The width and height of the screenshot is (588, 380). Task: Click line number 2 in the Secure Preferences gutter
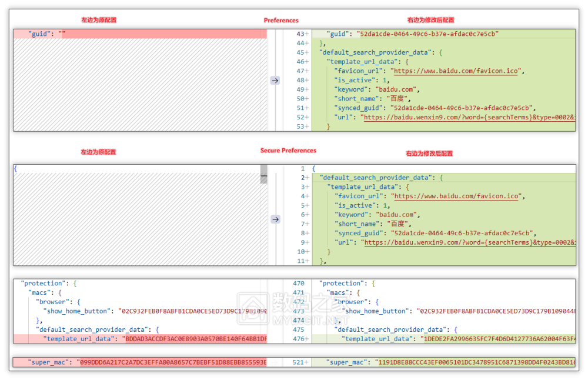pyautogui.click(x=302, y=178)
